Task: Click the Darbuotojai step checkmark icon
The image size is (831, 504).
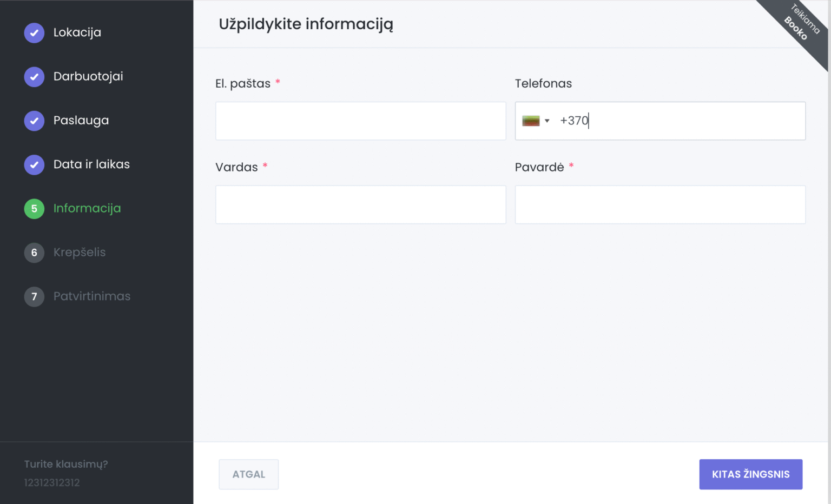Action: coord(34,77)
